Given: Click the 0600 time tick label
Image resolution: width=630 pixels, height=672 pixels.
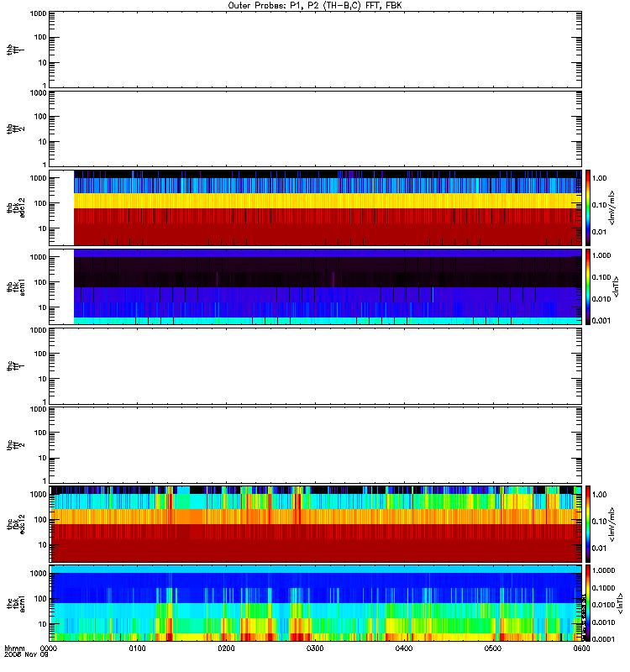Looking at the screenshot, I should [x=581, y=648].
